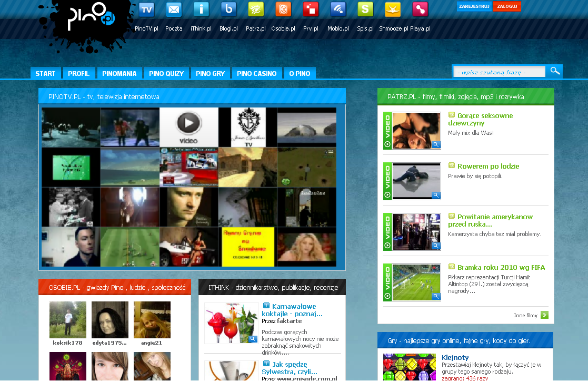Open the Prv.pl red icon
Viewport: 588px width, 381px height.
pos(311,9)
